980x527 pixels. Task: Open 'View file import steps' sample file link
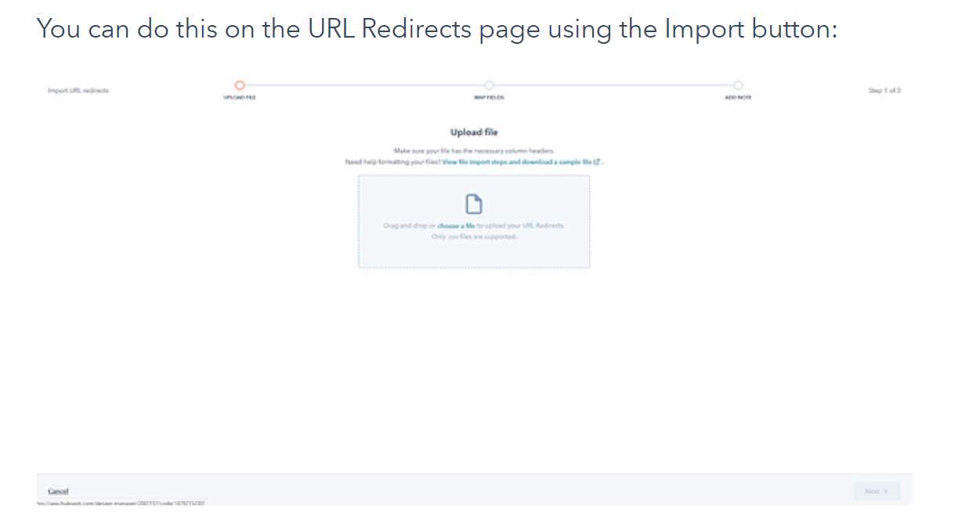click(517, 162)
